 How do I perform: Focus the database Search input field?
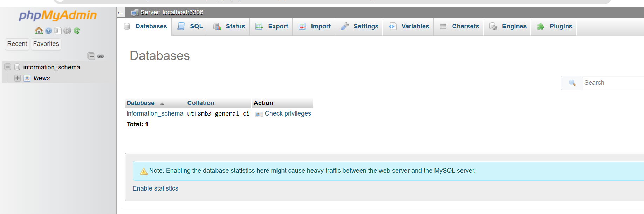tap(613, 83)
